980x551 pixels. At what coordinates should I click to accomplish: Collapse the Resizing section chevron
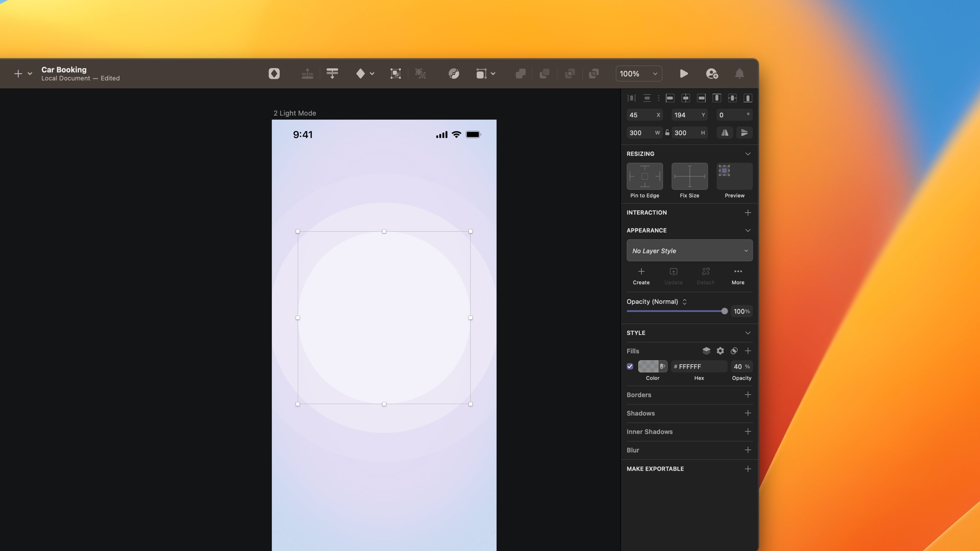pyautogui.click(x=748, y=154)
